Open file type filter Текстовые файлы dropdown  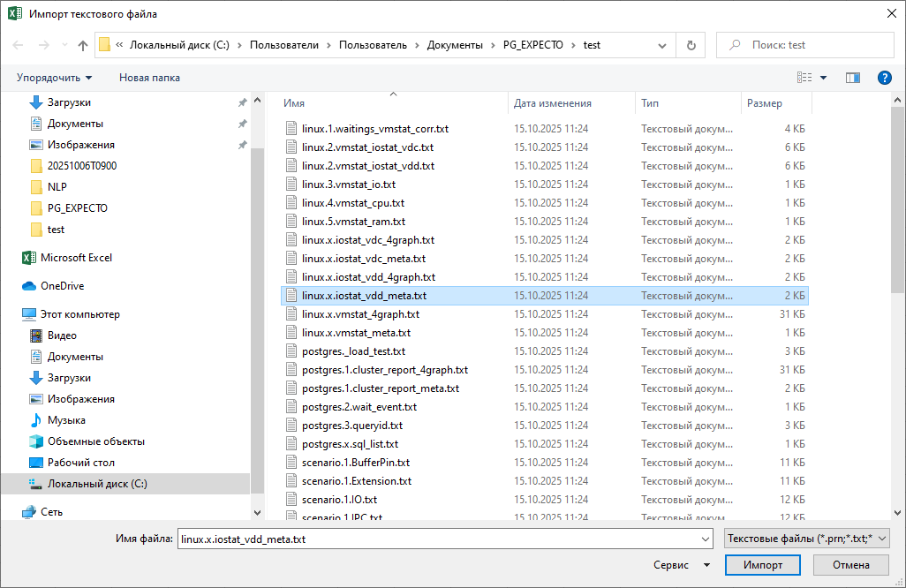pyautogui.click(x=806, y=539)
